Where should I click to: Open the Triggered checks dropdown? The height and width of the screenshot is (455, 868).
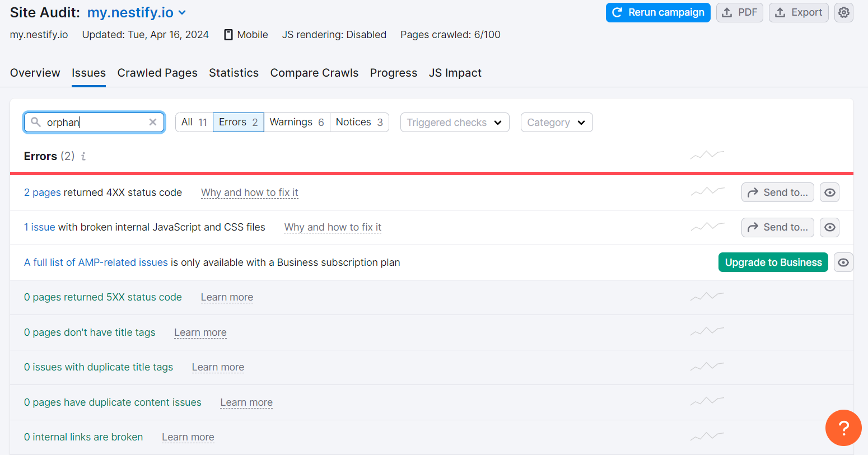455,123
